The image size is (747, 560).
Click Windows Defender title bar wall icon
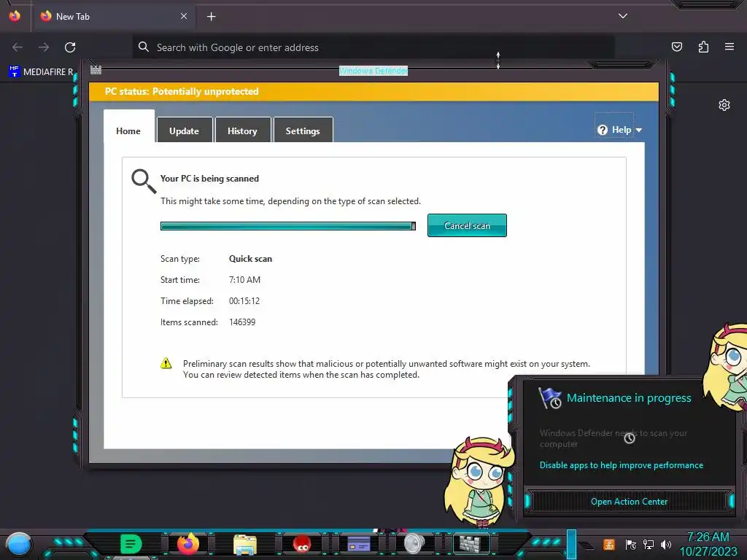point(96,69)
